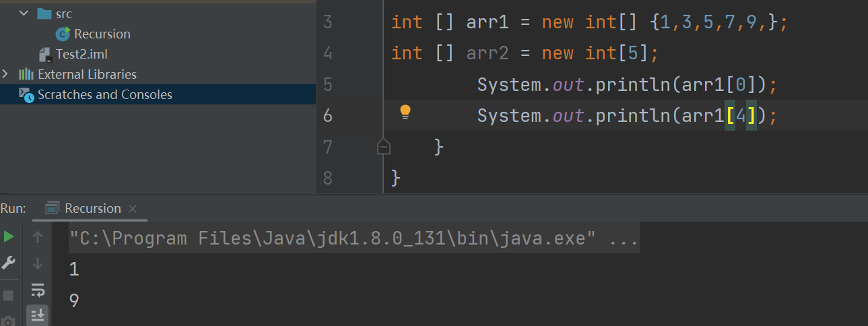The image size is (868, 326).
Task: Rerun program with green play button
Action: (9, 236)
